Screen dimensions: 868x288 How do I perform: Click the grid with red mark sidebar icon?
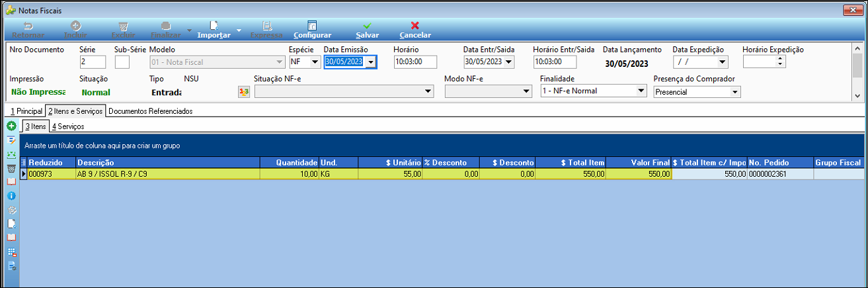click(11, 252)
